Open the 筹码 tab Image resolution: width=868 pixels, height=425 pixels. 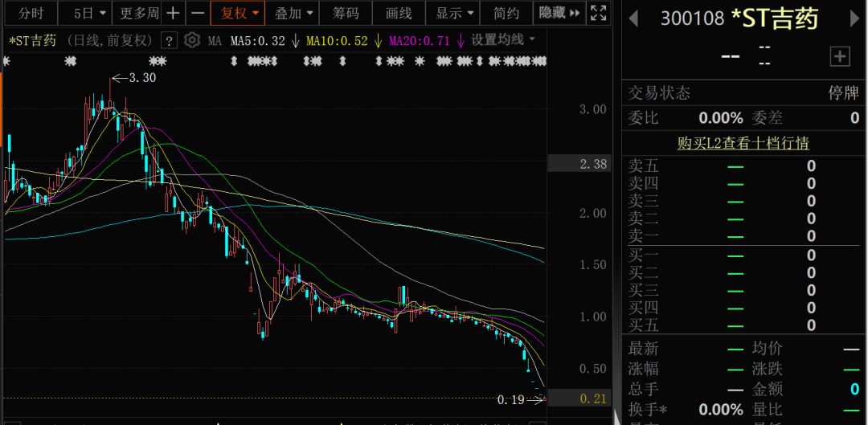click(x=346, y=13)
